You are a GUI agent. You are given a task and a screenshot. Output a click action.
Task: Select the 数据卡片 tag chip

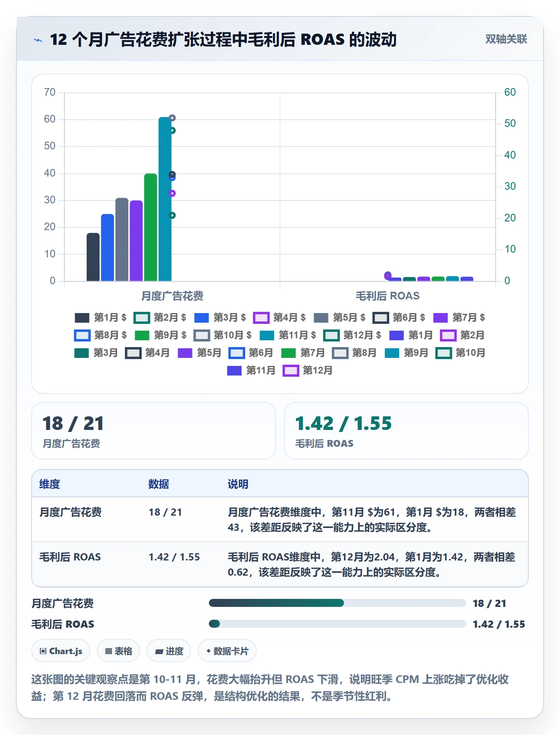(x=227, y=651)
